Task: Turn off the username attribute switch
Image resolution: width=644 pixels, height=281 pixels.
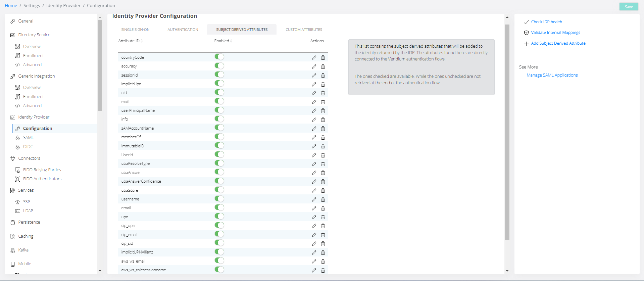Action: click(219, 199)
